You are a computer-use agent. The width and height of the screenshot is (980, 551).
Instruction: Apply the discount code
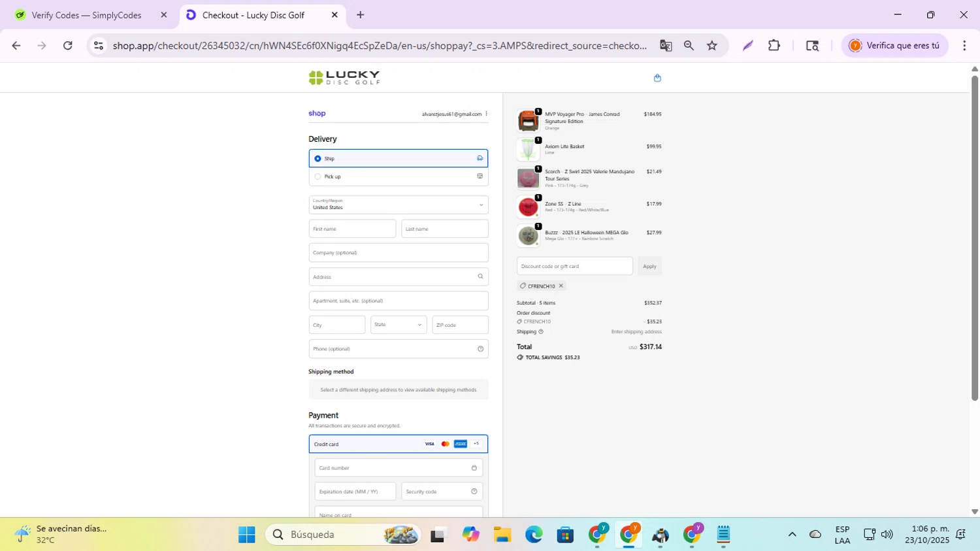pos(649,266)
